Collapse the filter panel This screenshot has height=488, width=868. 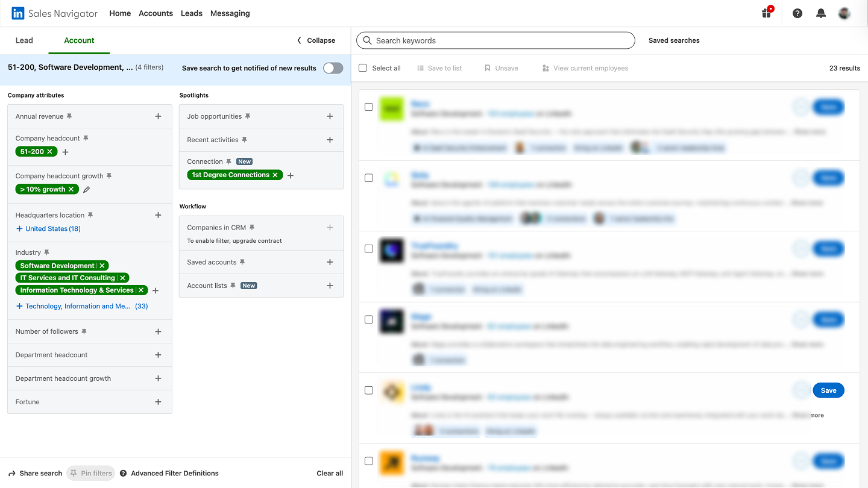(315, 40)
